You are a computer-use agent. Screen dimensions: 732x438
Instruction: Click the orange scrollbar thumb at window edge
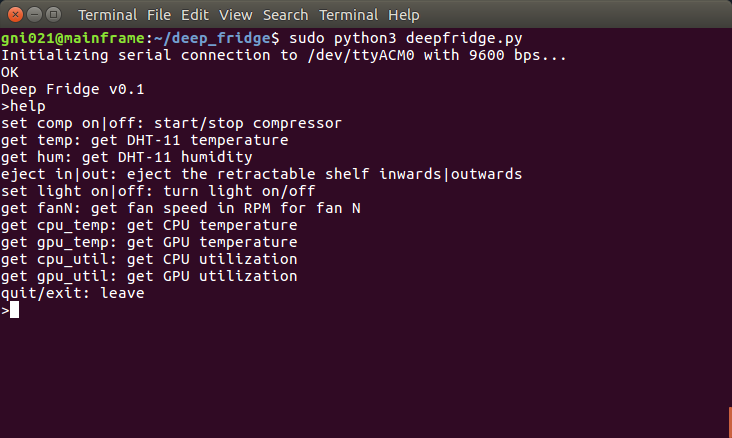729,422
